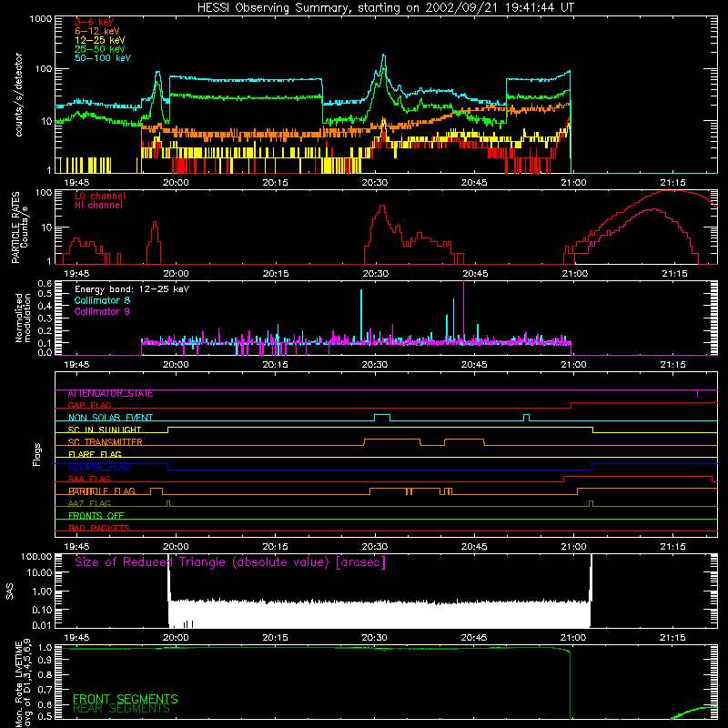Screen dimensions: 728x728
Task: Click the FLARE_FLAG label
Action: pyautogui.click(x=95, y=454)
